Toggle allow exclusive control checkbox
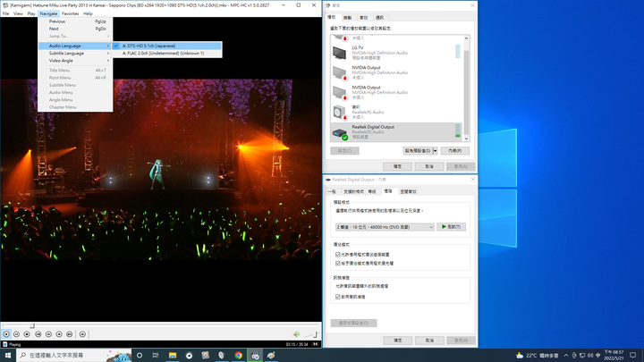The height and width of the screenshot is (362, 644). 338,255
